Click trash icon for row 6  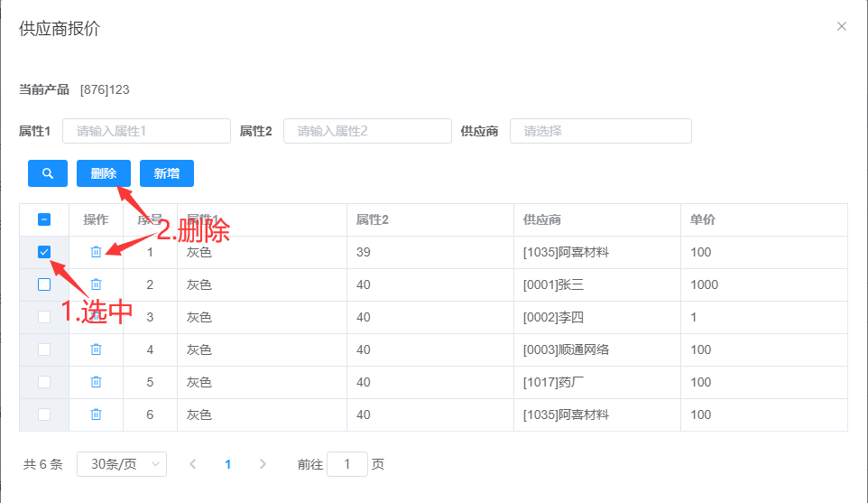coord(96,415)
